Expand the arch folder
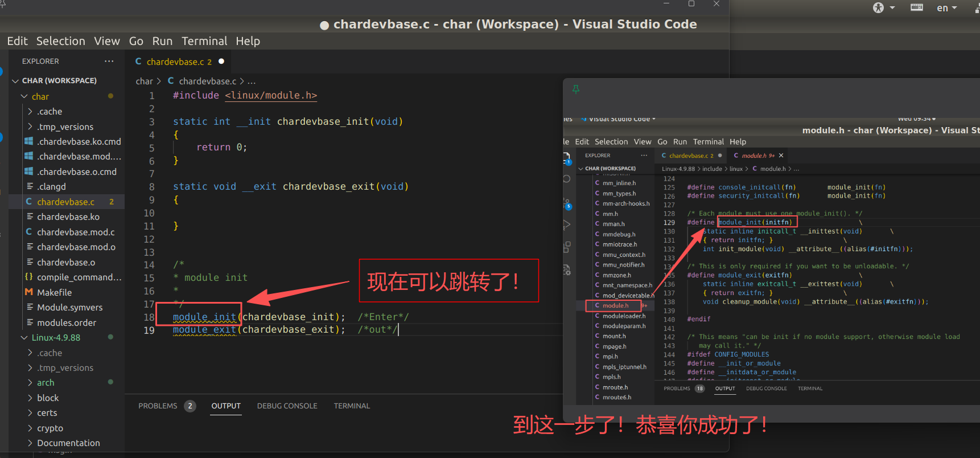The height and width of the screenshot is (458, 980). (30, 383)
